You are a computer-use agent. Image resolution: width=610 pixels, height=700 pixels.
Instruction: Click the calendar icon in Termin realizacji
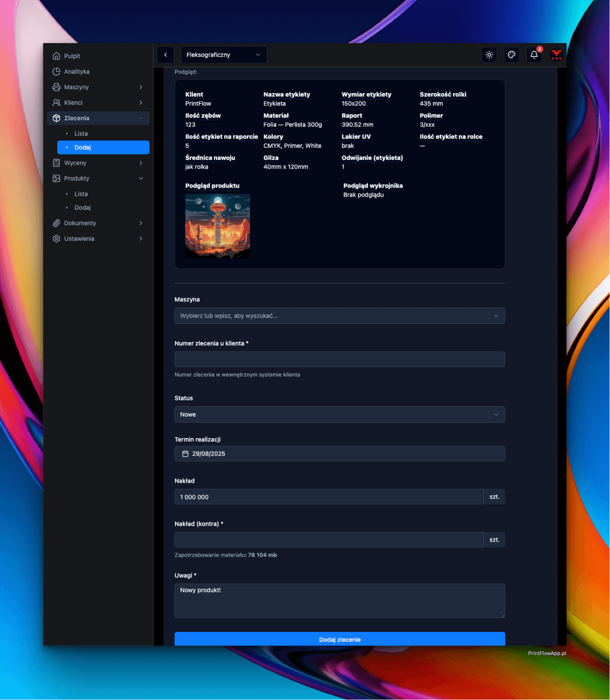185,454
